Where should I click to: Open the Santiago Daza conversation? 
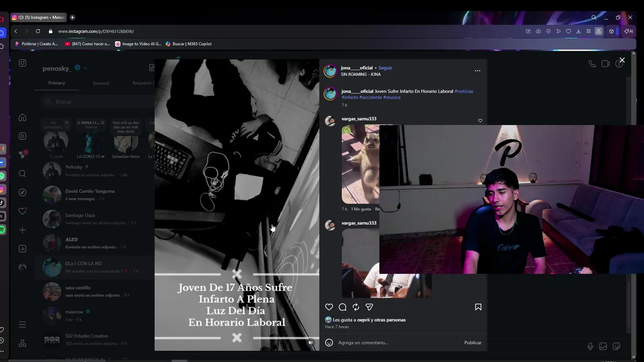tap(95, 219)
